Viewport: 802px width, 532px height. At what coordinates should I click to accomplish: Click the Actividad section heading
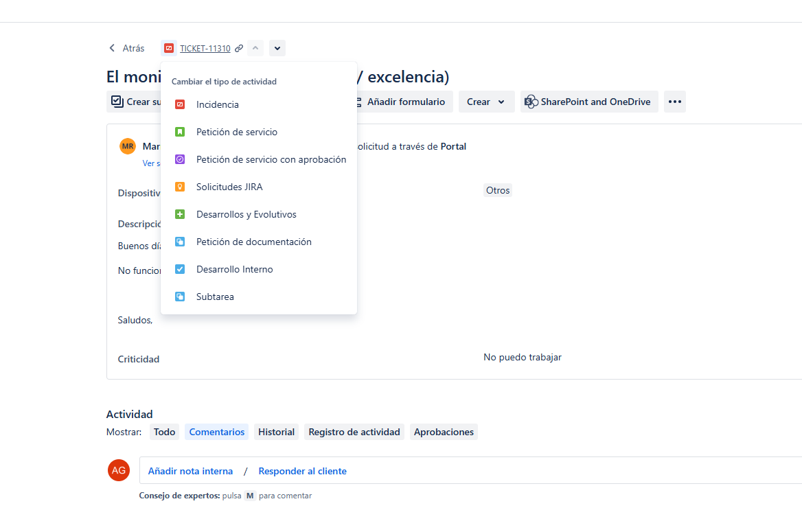[x=129, y=414]
